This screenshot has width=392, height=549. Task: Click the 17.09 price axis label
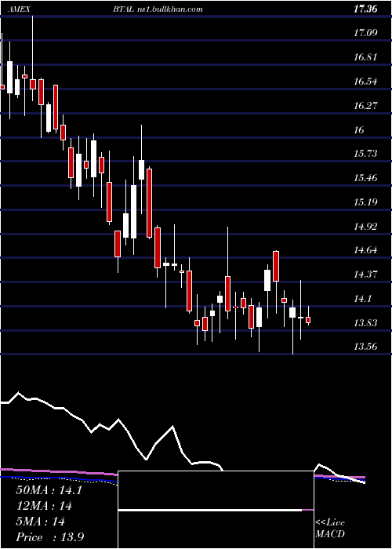tap(365, 33)
